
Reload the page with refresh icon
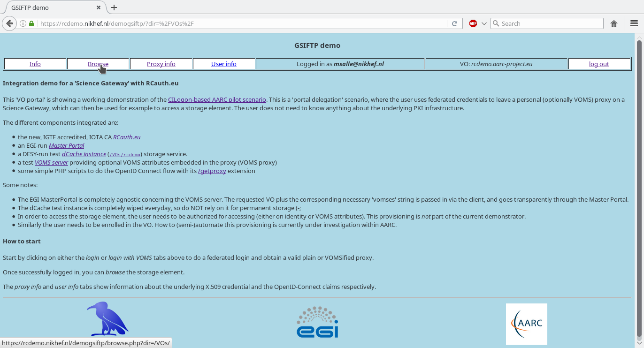click(x=454, y=23)
